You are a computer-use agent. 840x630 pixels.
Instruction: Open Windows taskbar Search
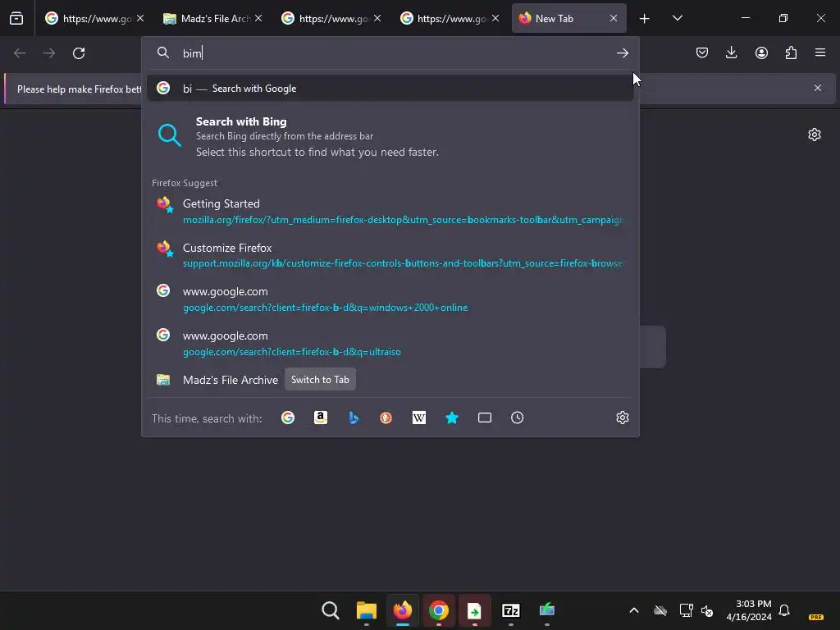pyautogui.click(x=331, y=610)
